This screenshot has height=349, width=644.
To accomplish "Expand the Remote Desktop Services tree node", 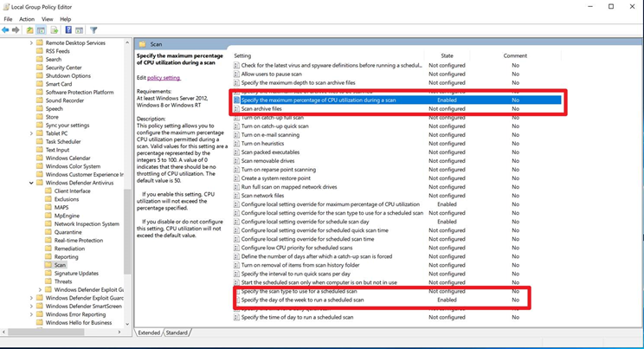I will (32, 42).
